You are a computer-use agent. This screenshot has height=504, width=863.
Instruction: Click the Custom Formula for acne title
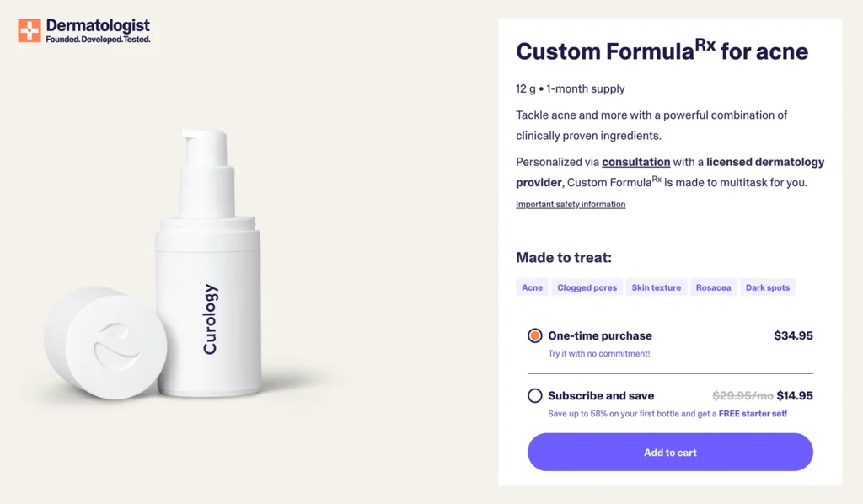pyautogui.click(x=662, y=51)
